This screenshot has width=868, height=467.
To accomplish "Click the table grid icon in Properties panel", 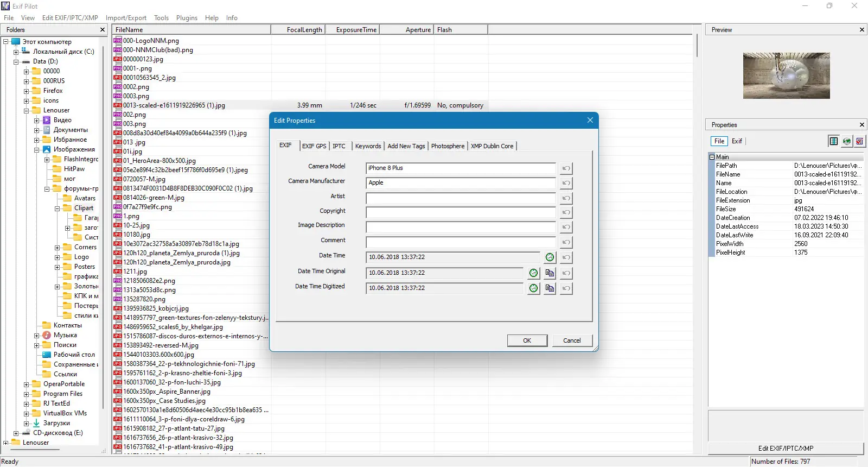I will pos(834,141).
